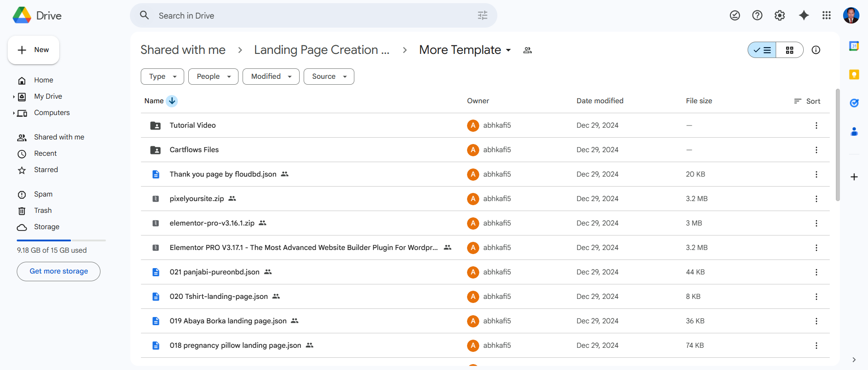This screenshot has width=868, height=370.
Task: Open Google Calendar side panel icon
Action: tap(854, 46)
